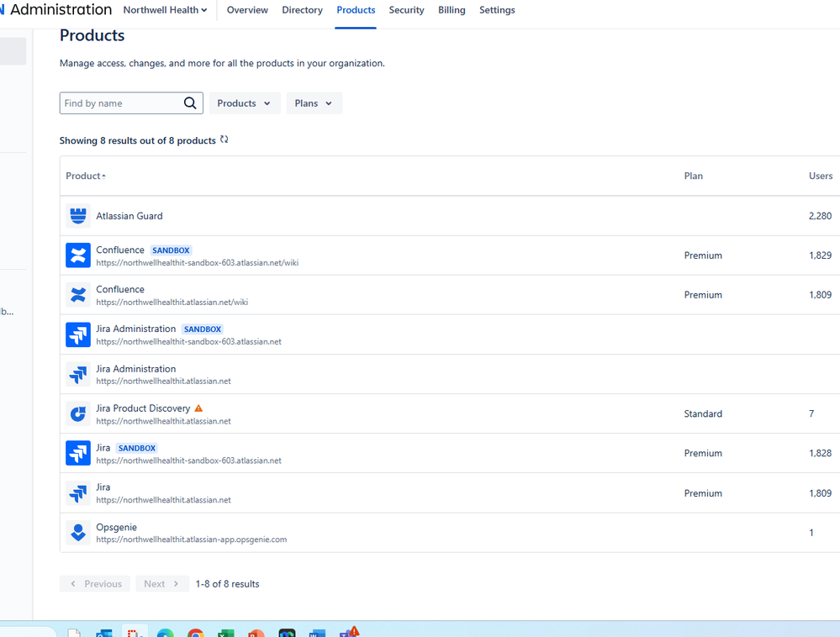
Task: Click the Previous page button
Action: pyautogui.click(x=95, y=584)
